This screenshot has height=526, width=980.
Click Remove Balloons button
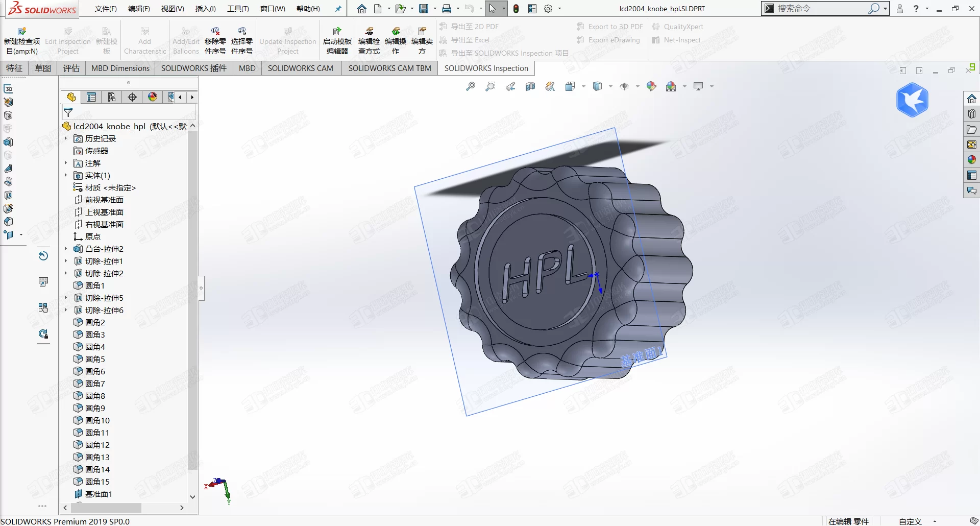pos(215,40)
